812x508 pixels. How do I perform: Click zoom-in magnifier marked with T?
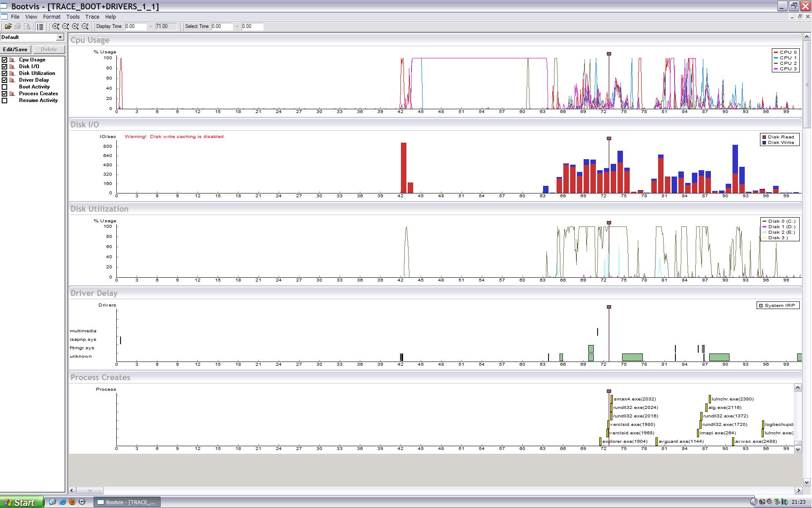[x=75, y=26]
